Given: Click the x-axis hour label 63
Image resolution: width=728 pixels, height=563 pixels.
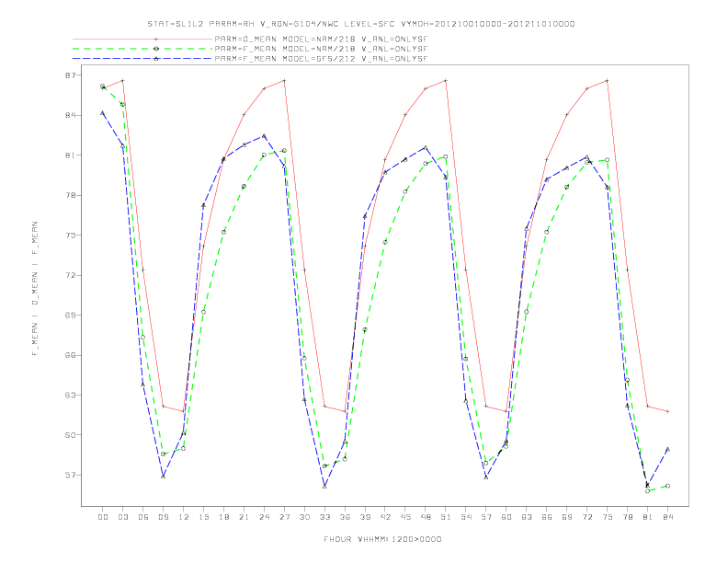Looking at the screenshot, I should click(x=527, y=517).
